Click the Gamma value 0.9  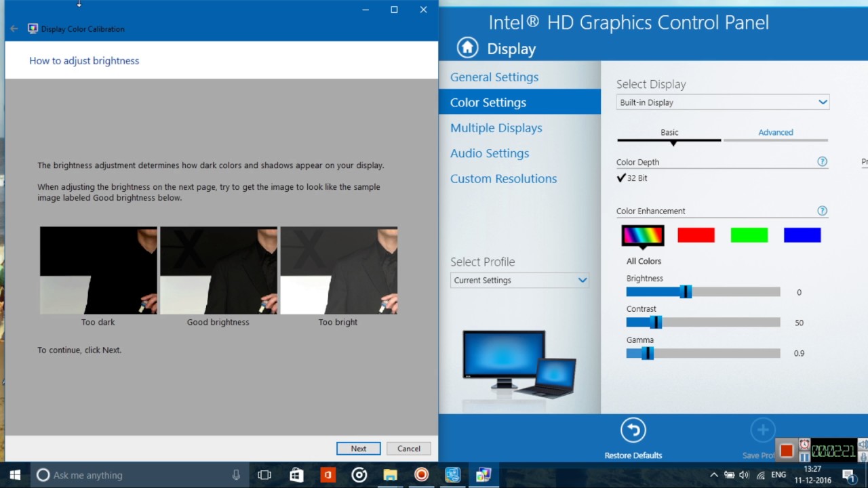coord(799,353)
